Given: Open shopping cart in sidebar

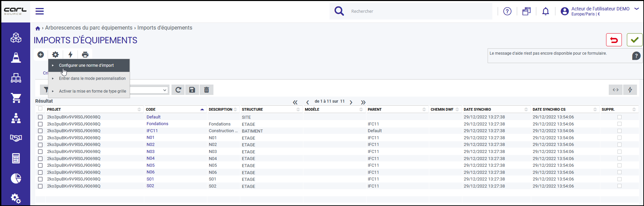Looking at the screenshot, I should (x=16, y=98).
